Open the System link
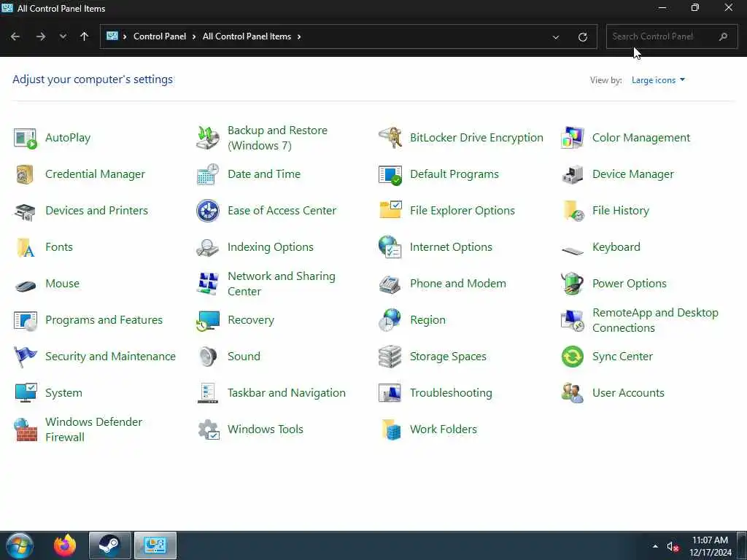 tap(64, 393)
